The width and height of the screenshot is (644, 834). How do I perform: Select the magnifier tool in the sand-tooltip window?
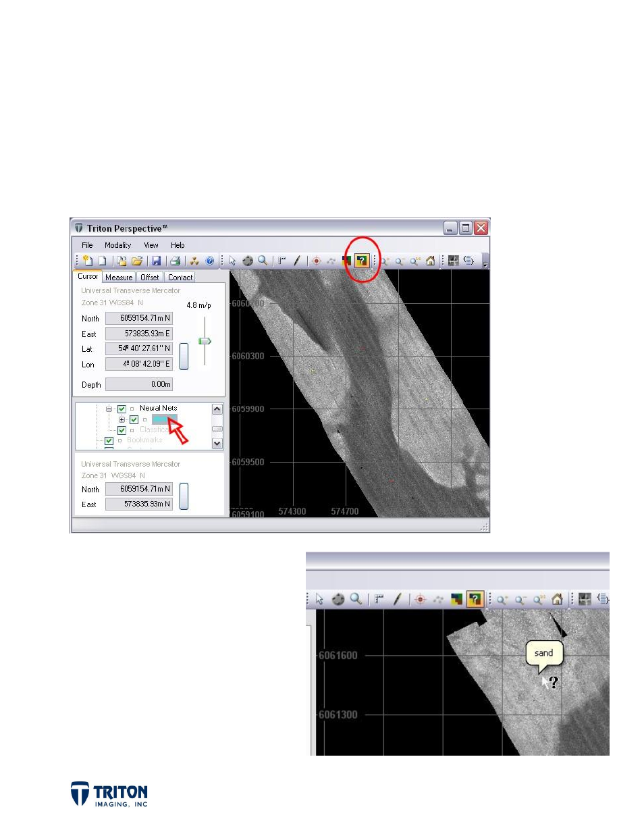[356, 599]
